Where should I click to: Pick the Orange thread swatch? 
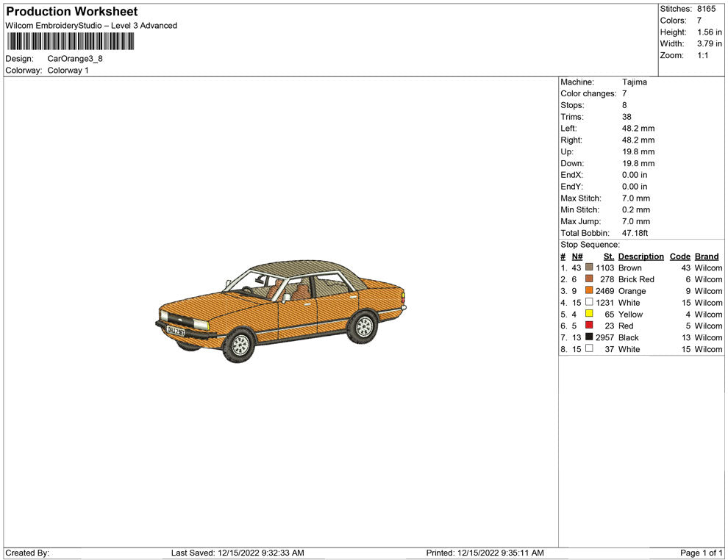(589, 291)
